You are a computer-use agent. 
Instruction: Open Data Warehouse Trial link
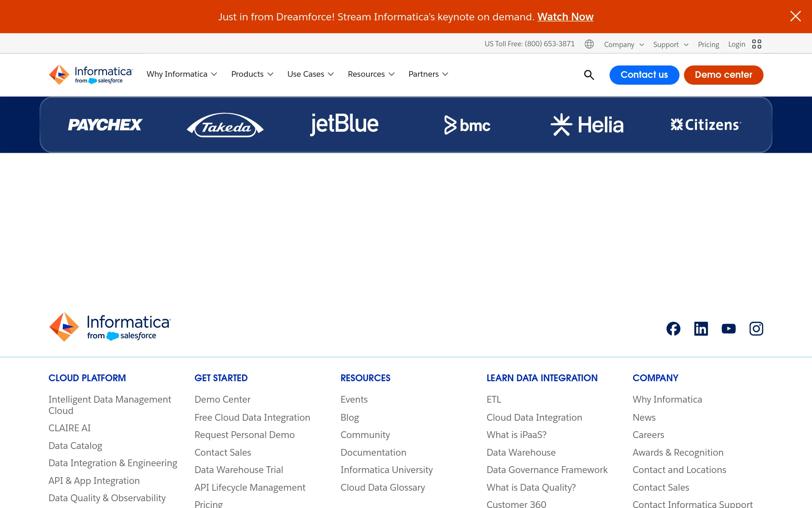point(239,470)
